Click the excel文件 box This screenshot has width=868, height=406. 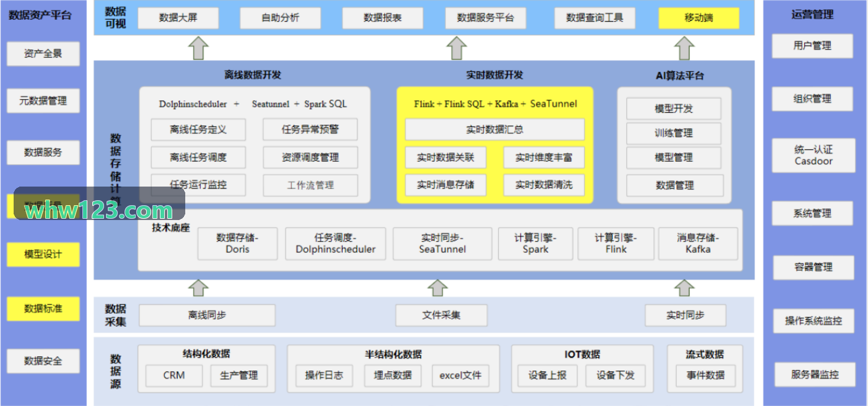(461, 376)
